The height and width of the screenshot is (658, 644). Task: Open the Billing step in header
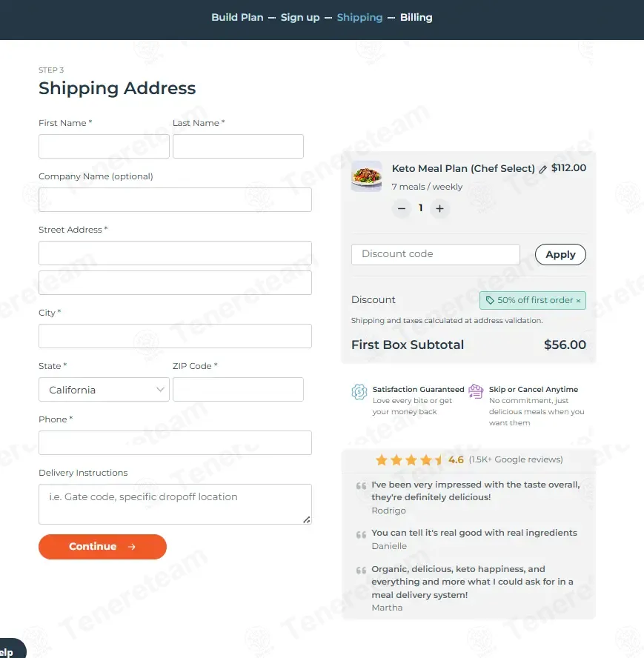416,17
